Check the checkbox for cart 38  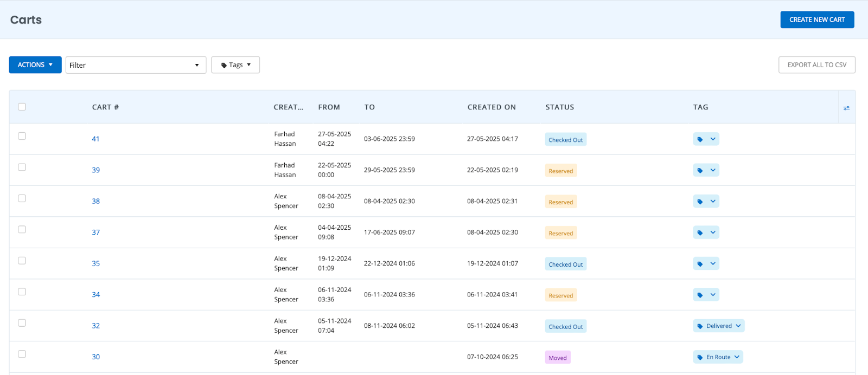[22, 198]
